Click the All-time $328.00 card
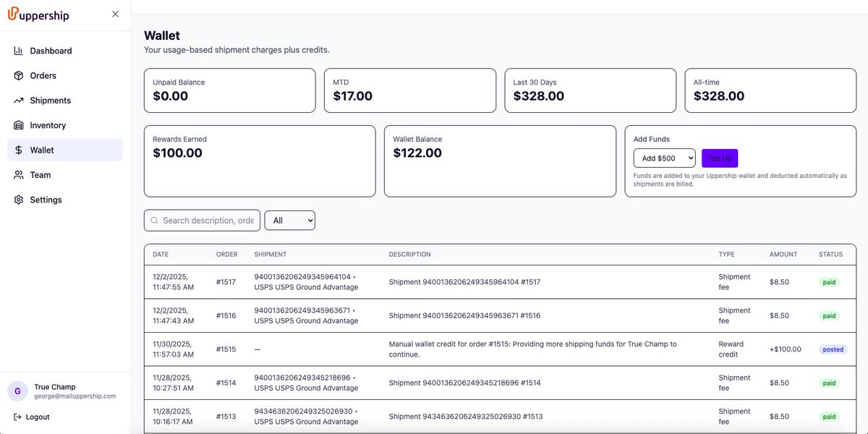868x434 pixels. [770, 90]
